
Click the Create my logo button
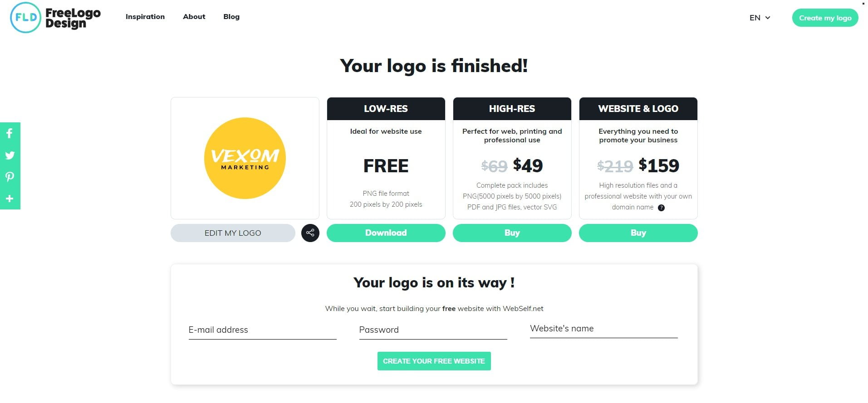825,18
